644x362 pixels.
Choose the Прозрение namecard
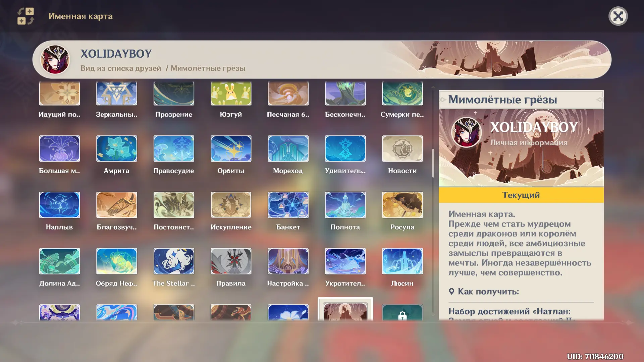pyautogui.click(x=174, y=94)
